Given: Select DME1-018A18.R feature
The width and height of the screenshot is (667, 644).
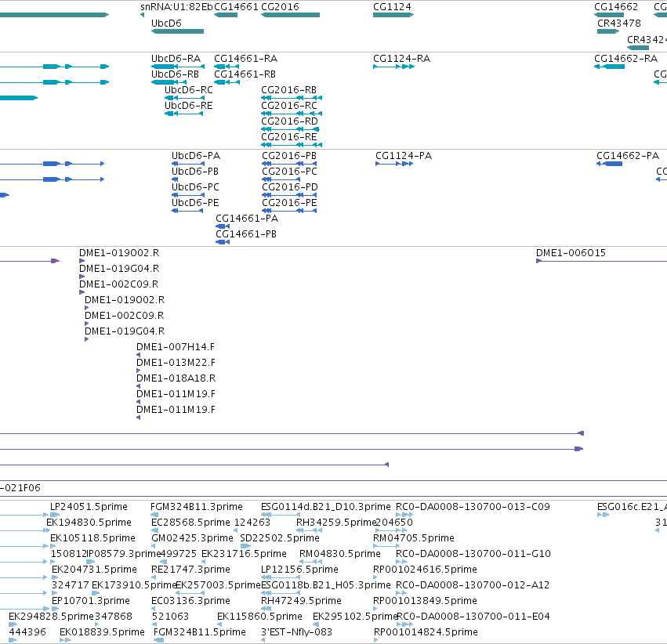Looking at the screenshot, I should (138, 386).
